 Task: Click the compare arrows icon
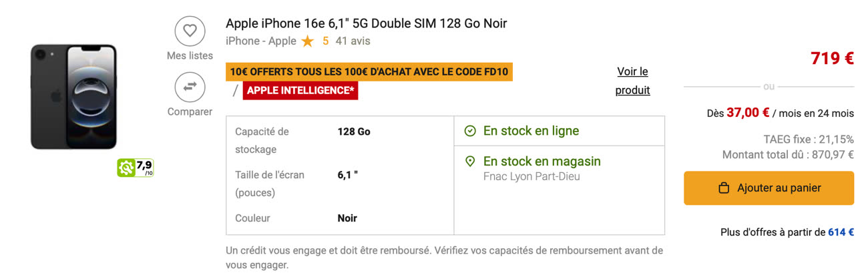190,87
